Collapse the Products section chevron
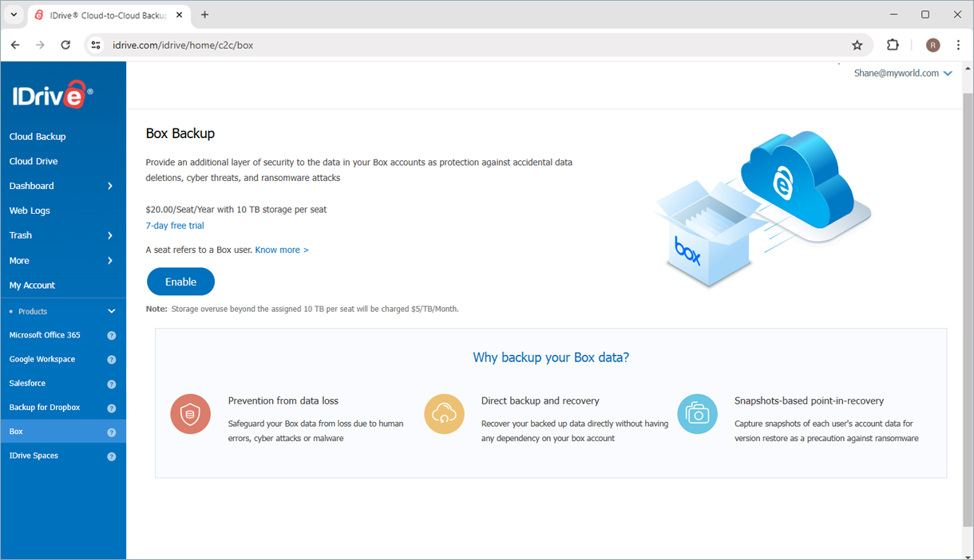 click(x=112, y=311)
